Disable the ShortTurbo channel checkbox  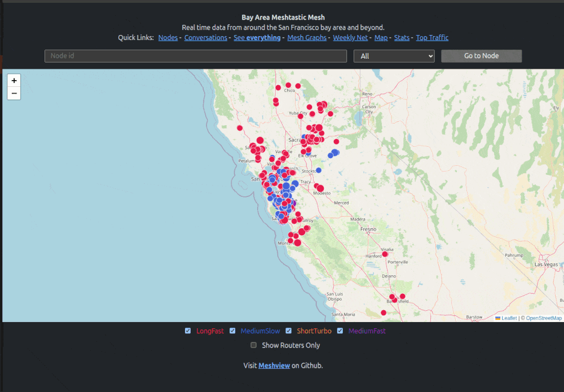click(289, 331)
